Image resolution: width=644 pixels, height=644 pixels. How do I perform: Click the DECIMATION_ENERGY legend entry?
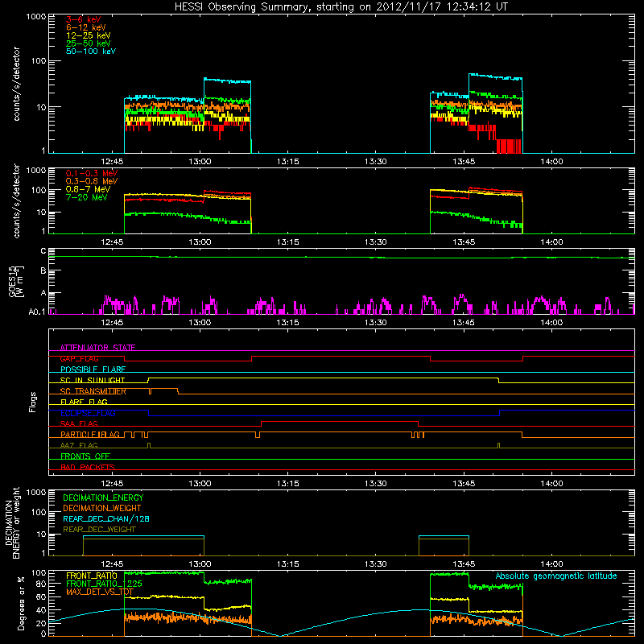pyautogui.click(x=103, y=497)
